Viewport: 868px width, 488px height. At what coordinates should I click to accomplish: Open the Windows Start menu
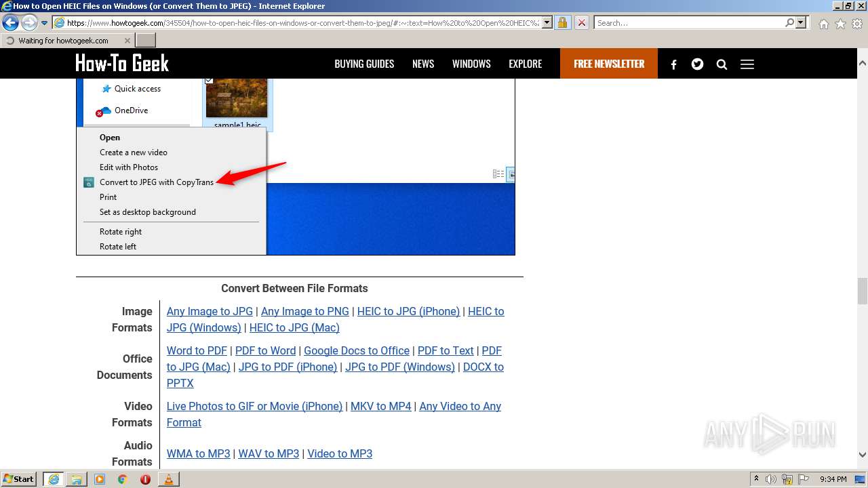[x=19, y=479]
